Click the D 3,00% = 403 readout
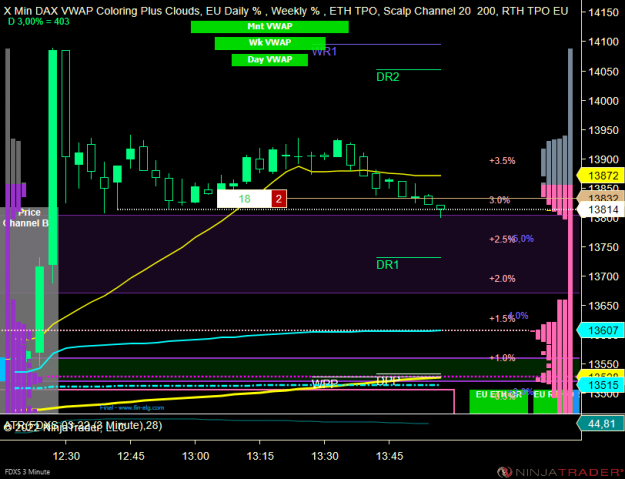625x479 pixels. coord(39,22)
